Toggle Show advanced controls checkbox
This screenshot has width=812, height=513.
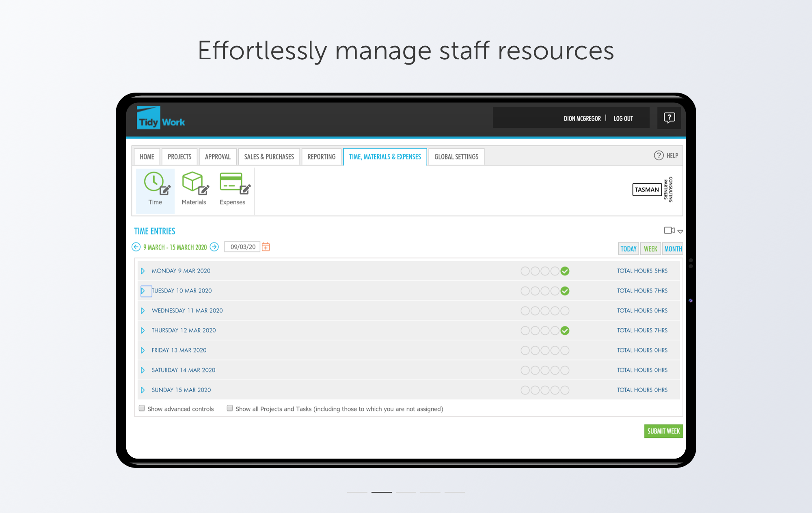(143, 408)
